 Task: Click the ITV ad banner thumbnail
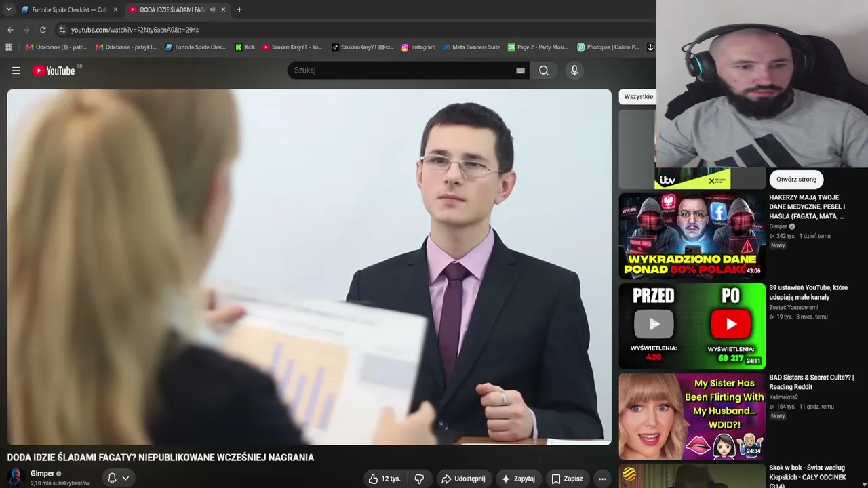[692, 180]
